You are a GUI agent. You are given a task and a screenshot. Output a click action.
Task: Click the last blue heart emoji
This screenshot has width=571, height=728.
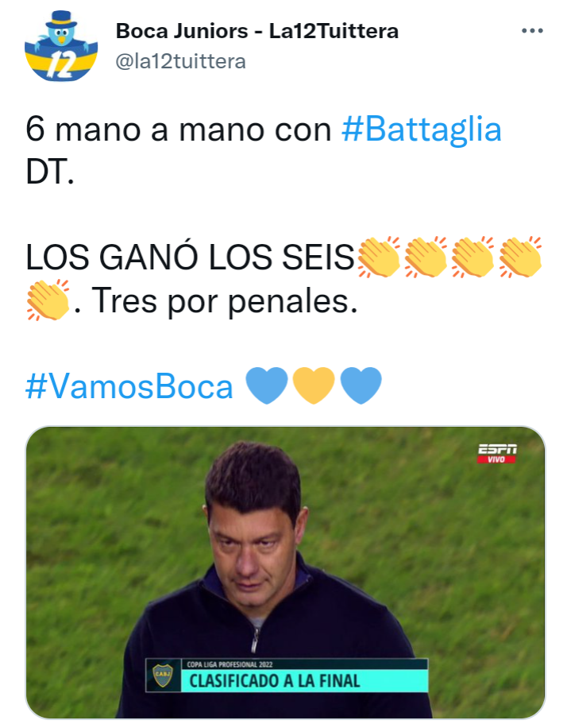[x=361, y=385]
